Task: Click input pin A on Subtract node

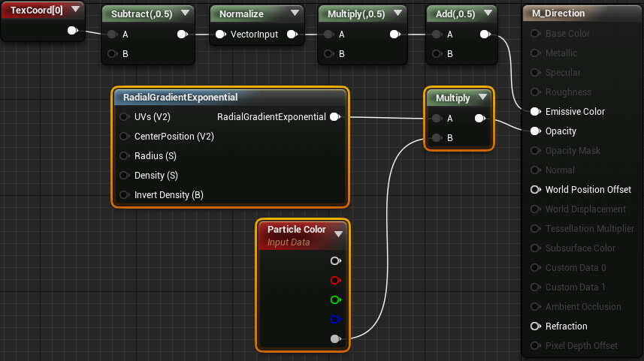Action: tap(112, 35)
